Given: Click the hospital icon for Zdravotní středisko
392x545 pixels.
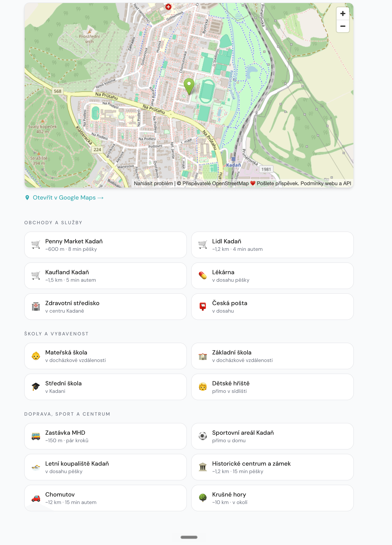Looking at the screenshot, I should pos(36,307).
